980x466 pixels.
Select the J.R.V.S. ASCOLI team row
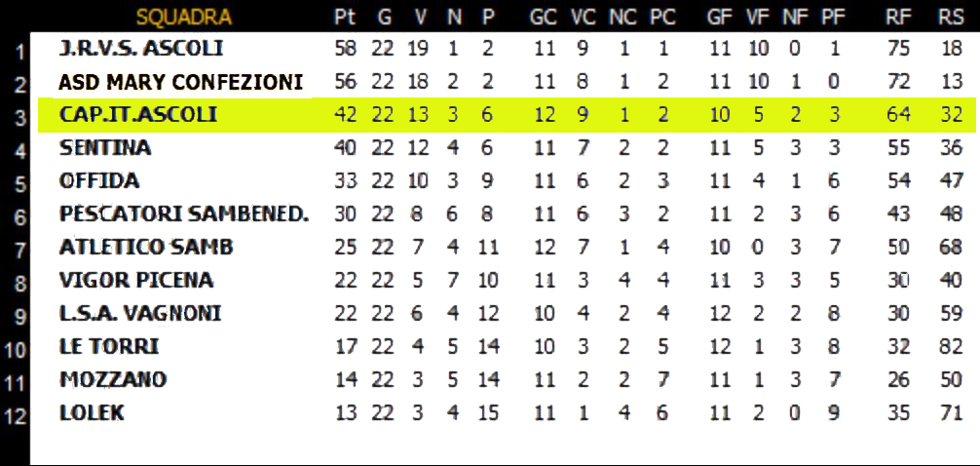[503, 49]
